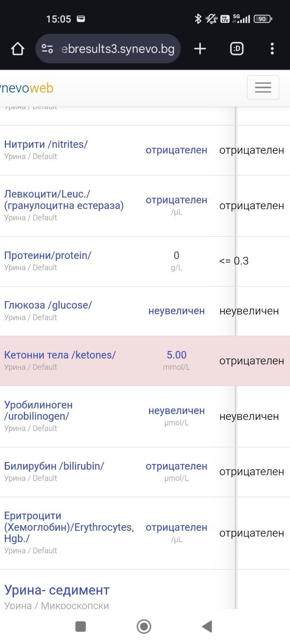The image size is (290, 644).
Task: Open site info icon in address bar
Action: pos(48,49)
